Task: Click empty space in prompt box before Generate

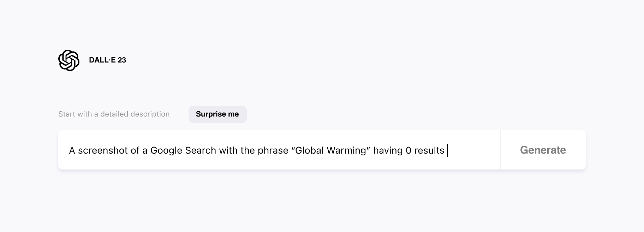Action: (474, 150)
